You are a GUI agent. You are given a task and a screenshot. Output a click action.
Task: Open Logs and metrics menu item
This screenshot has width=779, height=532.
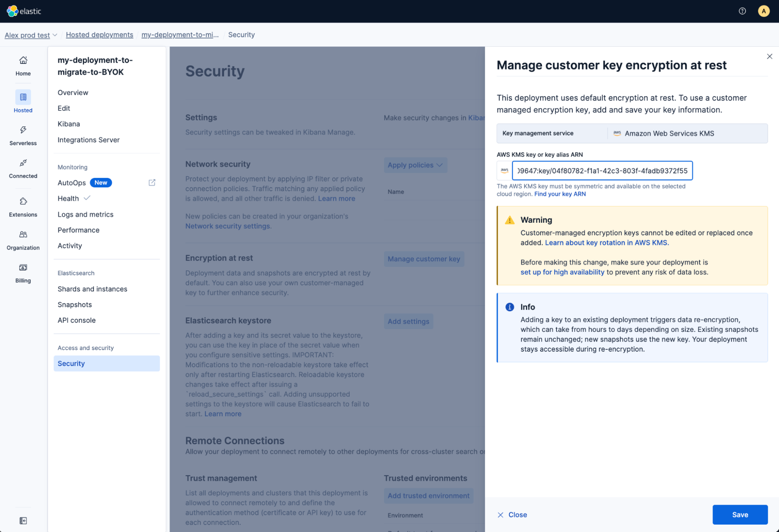point(85,215)
